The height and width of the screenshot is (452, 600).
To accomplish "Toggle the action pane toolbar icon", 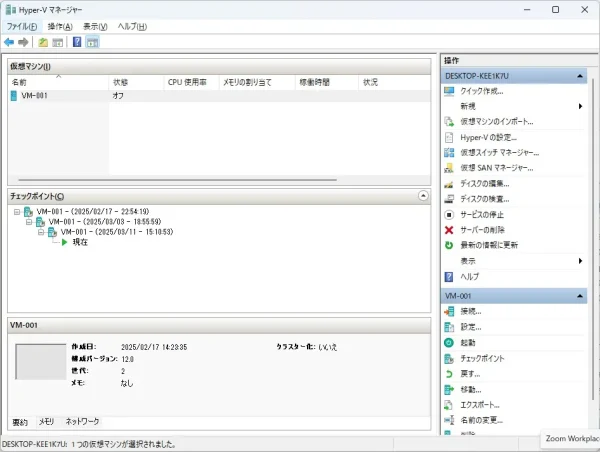I will (92, 42).
